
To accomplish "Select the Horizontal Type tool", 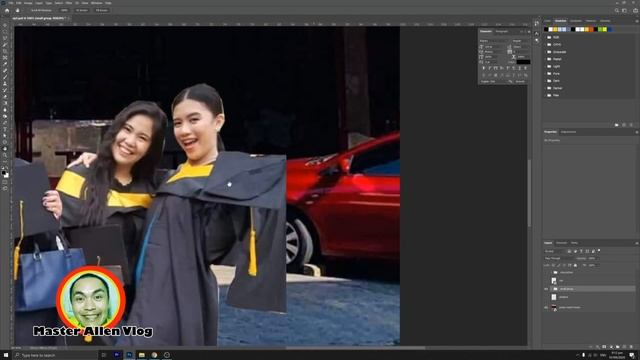I will [5, 129].
